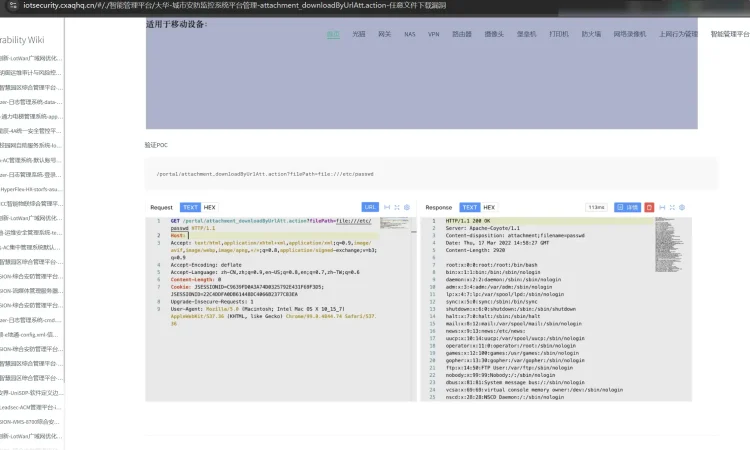
Task: Click the line-wrap icon in the Response toolbar
Action: pos(662,207)
